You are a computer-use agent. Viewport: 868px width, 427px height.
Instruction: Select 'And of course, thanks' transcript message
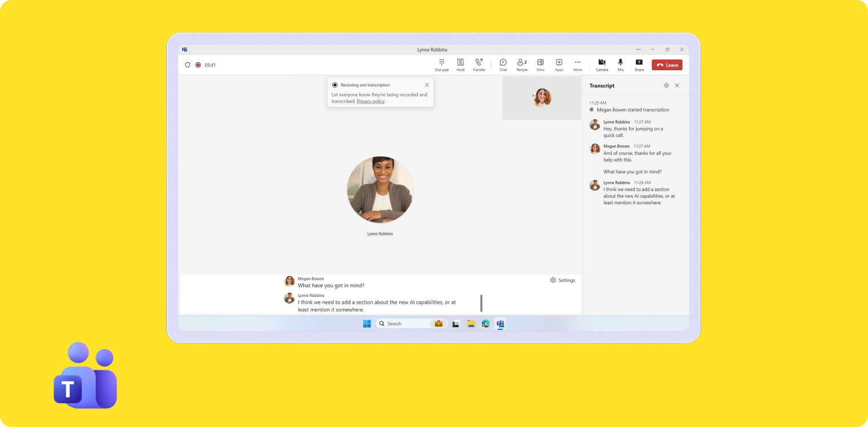coord(637,156)
